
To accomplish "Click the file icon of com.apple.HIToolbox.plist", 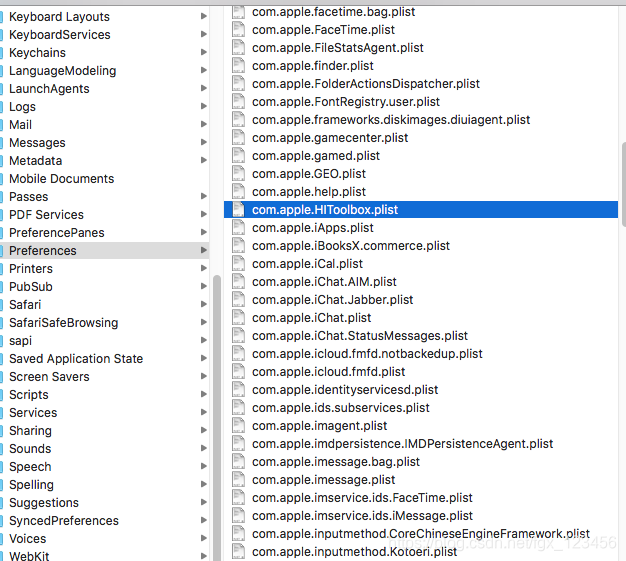I will (x=238, y=210).
